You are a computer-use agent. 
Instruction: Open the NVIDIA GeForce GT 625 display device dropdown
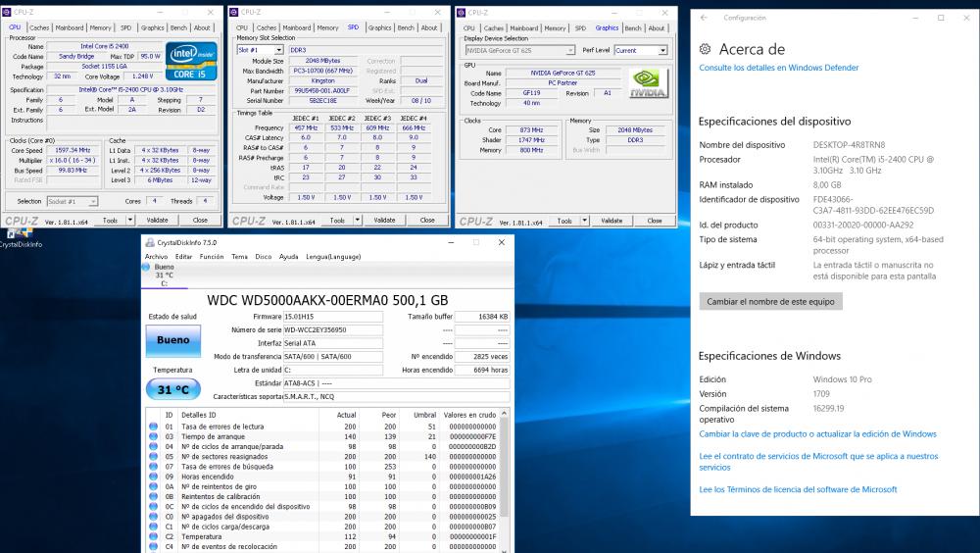click(x=570, y=51)
